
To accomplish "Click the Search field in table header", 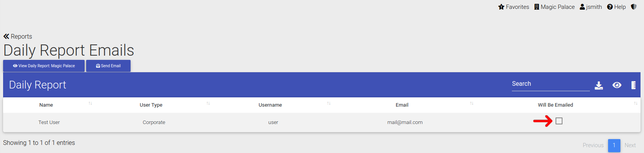I will (551, 84).
